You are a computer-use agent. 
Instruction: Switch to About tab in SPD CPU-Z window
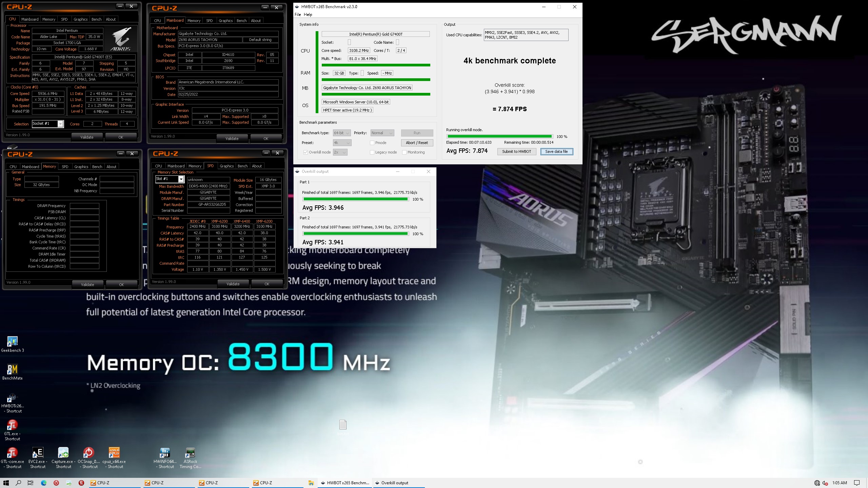tap(257, 166)
